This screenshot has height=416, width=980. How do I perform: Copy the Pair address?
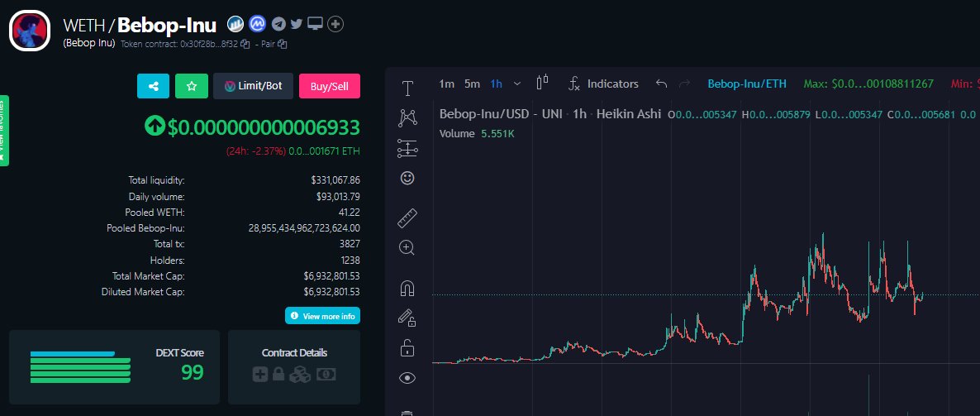(283, 45)
